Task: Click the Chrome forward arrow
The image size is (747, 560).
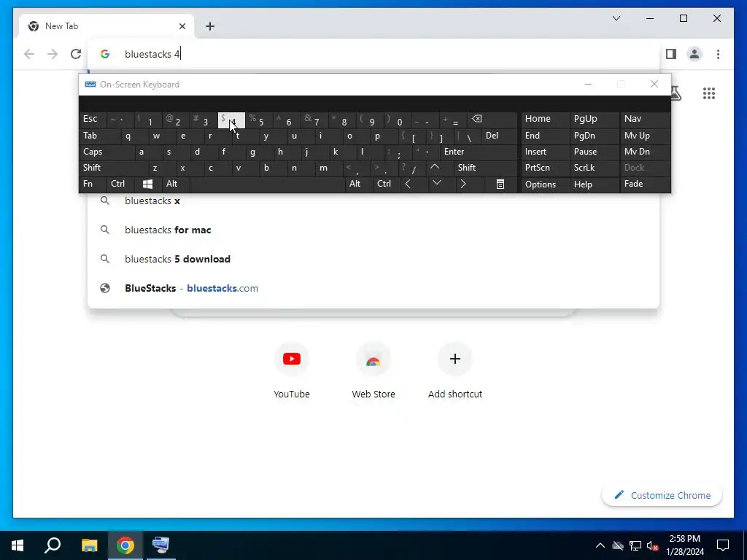Action: 53,54
